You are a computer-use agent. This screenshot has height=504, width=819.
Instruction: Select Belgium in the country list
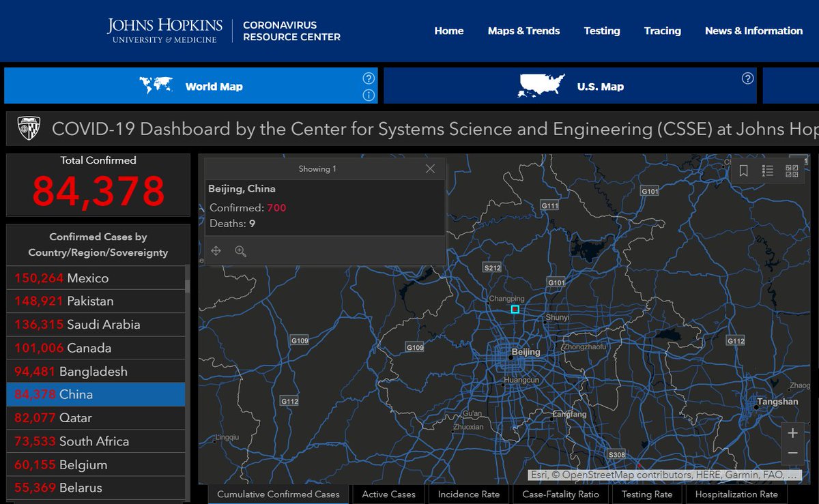tap(96, 465)
